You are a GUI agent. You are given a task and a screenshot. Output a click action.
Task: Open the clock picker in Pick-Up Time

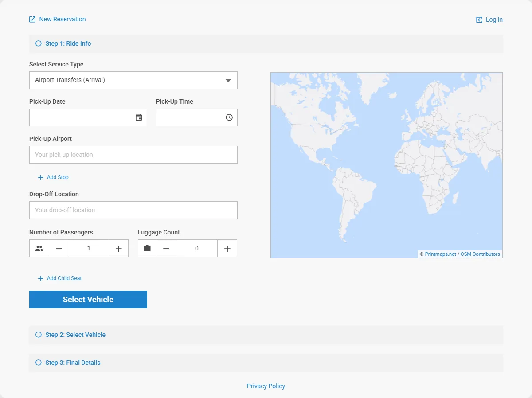(x=229, y=117)
